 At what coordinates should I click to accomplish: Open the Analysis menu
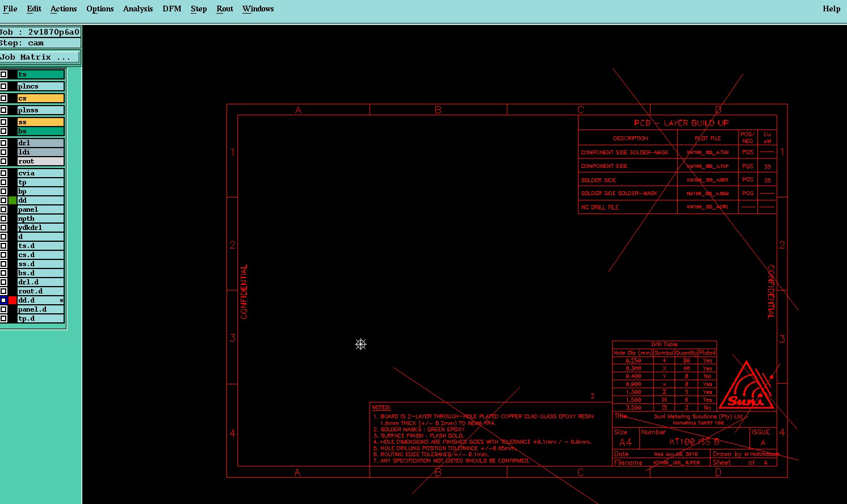(138, 9)
